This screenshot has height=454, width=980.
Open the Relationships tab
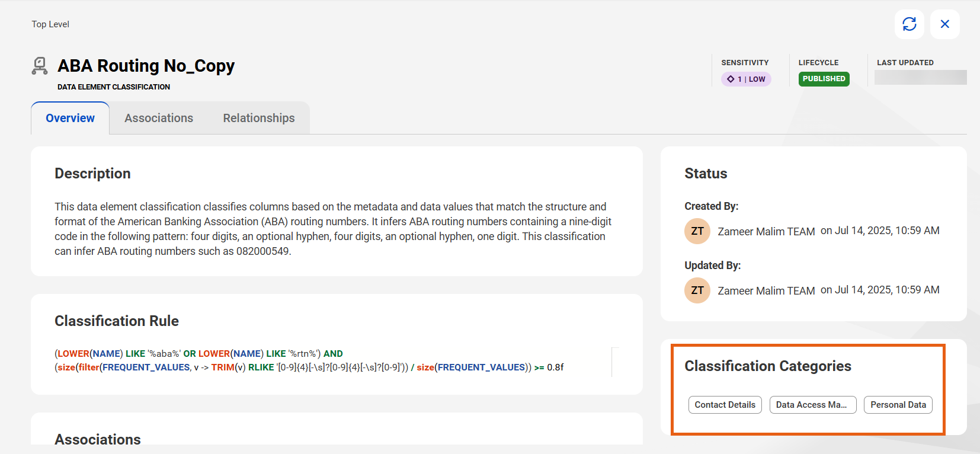click(259, 118)
